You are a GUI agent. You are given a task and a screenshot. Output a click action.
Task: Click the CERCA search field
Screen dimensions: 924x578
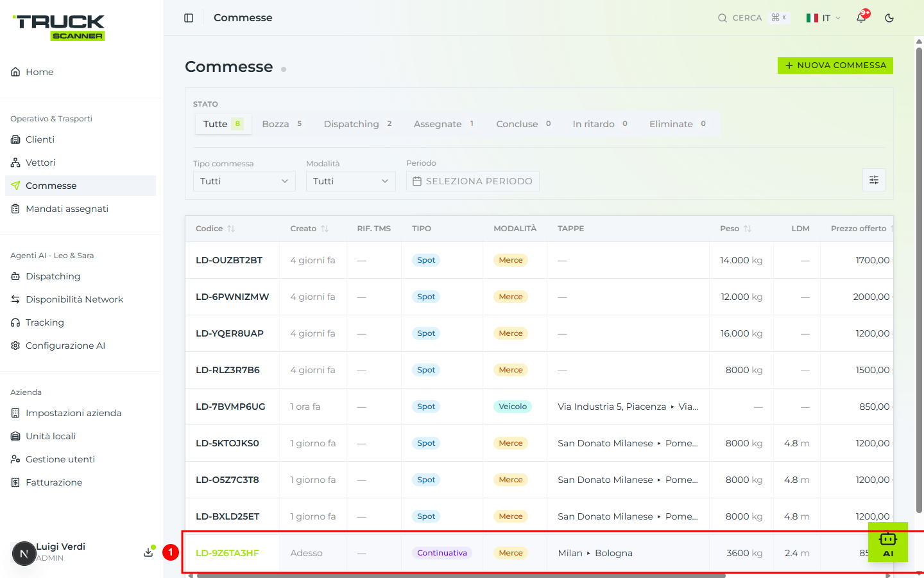click(x=753, y=18)
